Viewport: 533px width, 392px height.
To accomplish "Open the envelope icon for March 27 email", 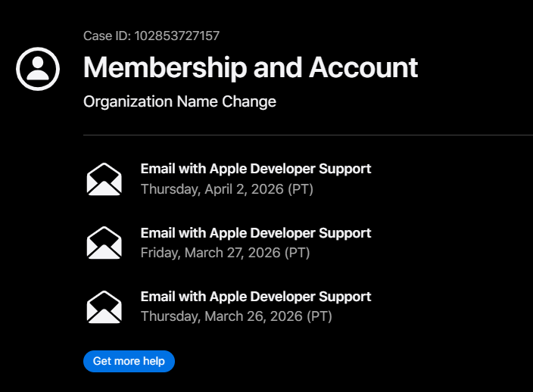I will tap(104, 243).
